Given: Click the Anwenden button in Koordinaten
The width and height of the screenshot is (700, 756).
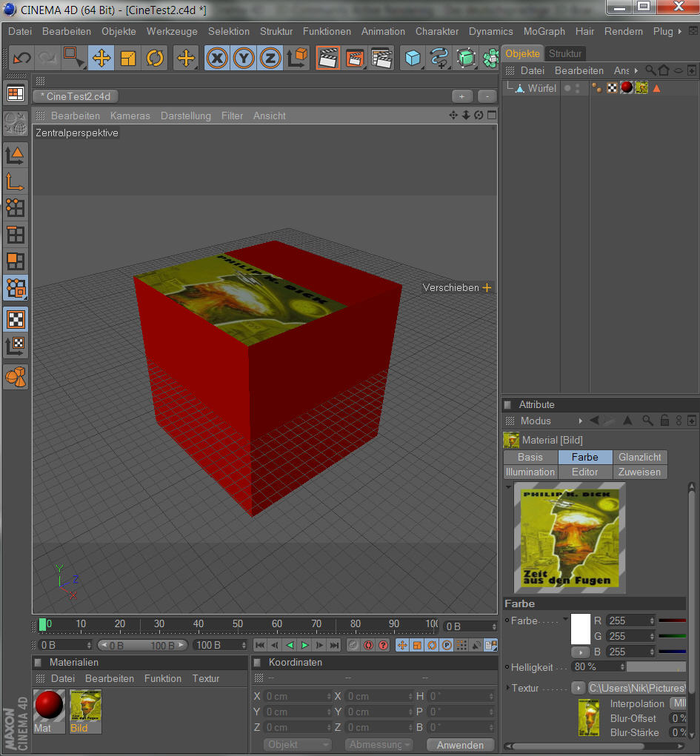Looking at the screenshot, I should click(x=460, y=745).
